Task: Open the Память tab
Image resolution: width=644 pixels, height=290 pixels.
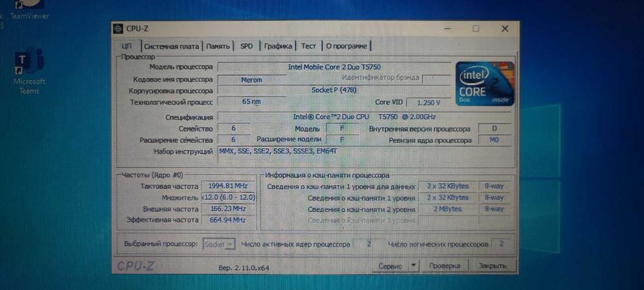Action: tap(218, 46)
